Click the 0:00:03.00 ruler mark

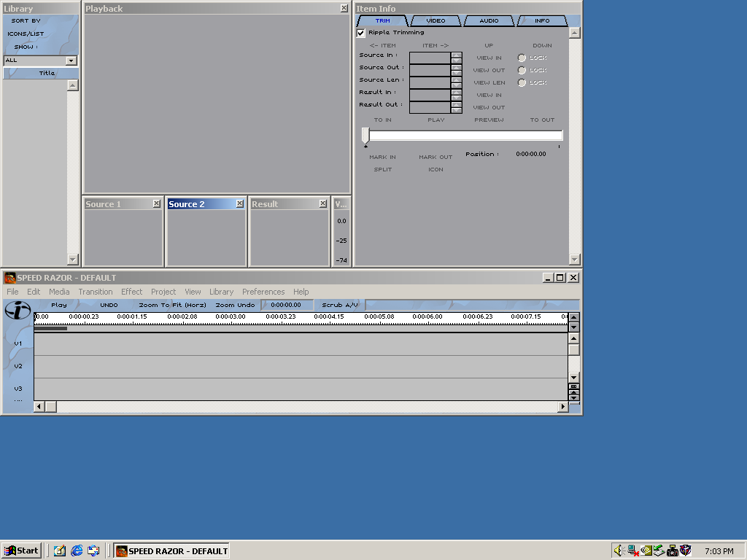point(230,316)
